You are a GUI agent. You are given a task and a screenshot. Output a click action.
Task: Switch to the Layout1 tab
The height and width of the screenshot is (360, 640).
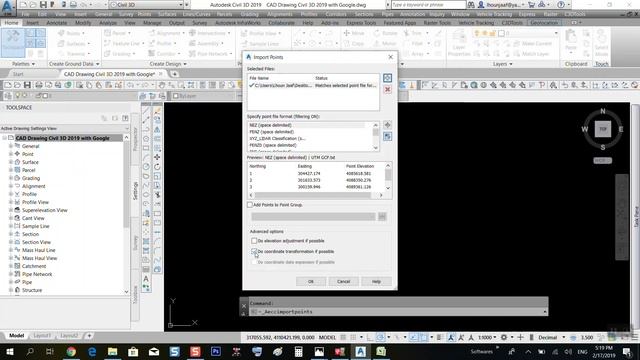pyautogui.click(x=42, y=336)
